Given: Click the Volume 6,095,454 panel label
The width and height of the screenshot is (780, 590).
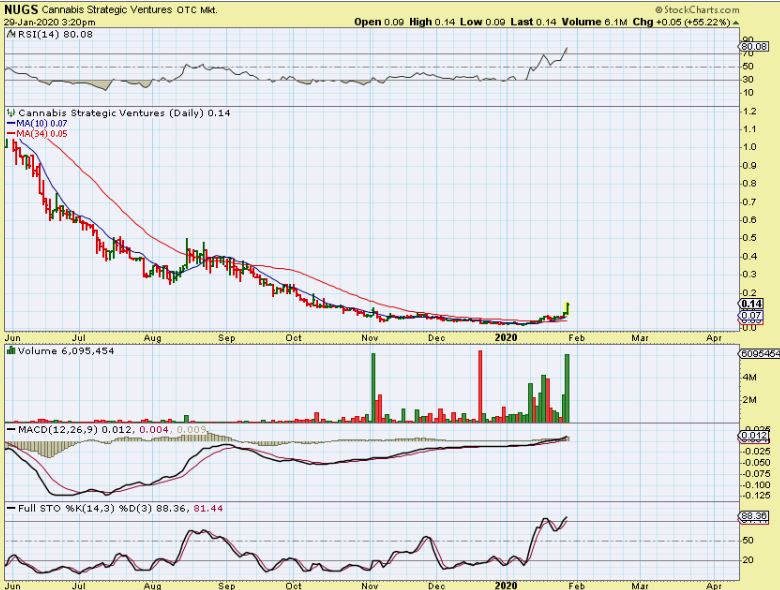Looking at the screenshot, I should point(66,351).
